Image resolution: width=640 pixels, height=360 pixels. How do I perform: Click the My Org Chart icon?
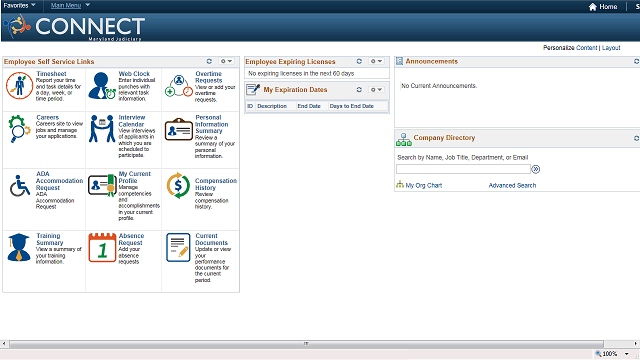point(400,184)
